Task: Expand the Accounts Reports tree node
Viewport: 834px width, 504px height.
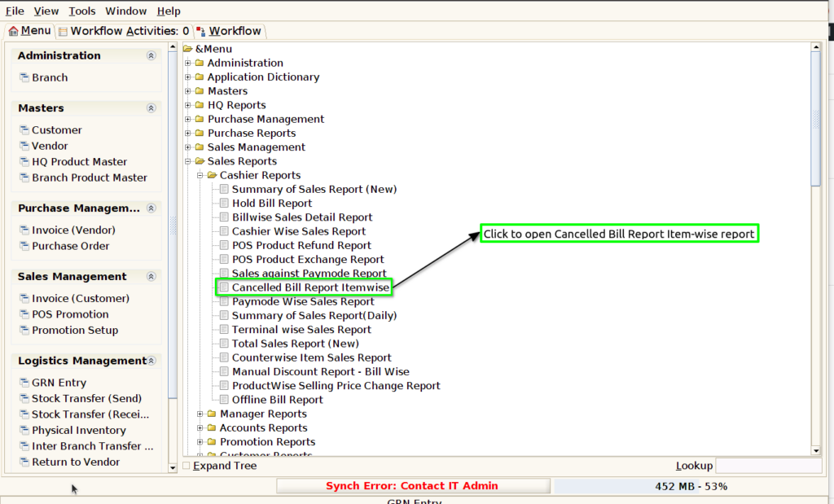Action: tap(200, 427)
